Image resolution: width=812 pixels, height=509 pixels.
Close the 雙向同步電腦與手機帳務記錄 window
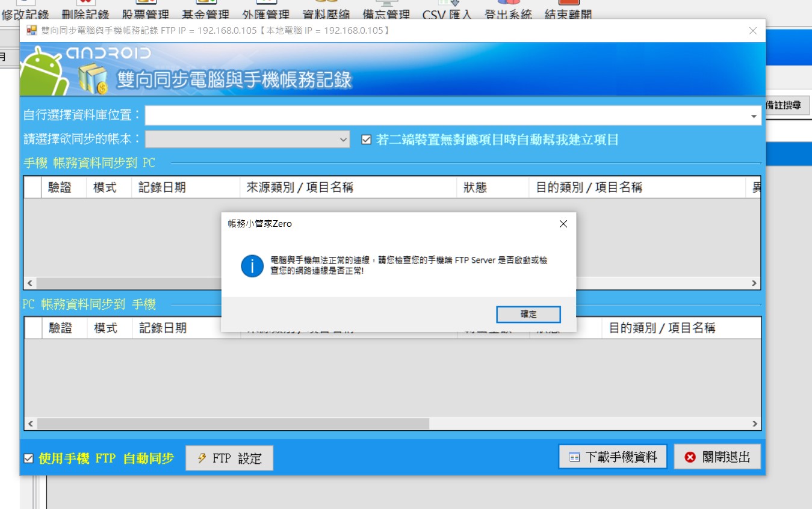coord(752,31)
